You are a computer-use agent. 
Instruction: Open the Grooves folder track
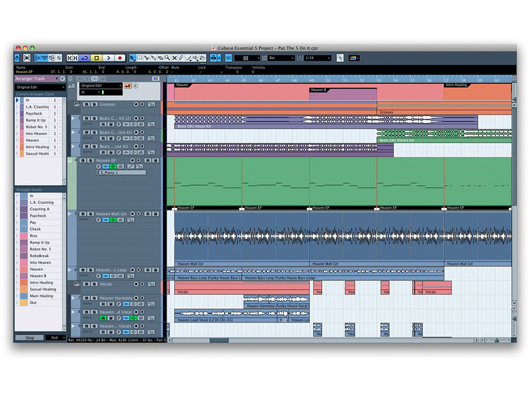click(77, 104)
